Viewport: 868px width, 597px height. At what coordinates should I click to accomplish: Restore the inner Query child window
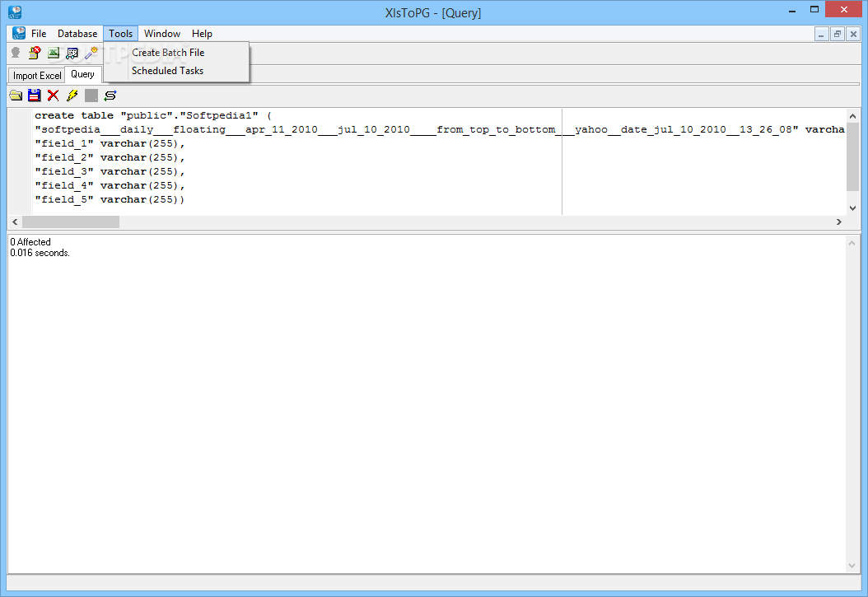pos(838,35)
